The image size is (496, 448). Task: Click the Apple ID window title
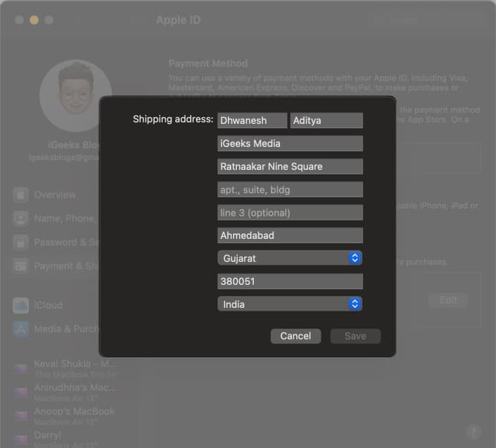(x=178, y=20)
